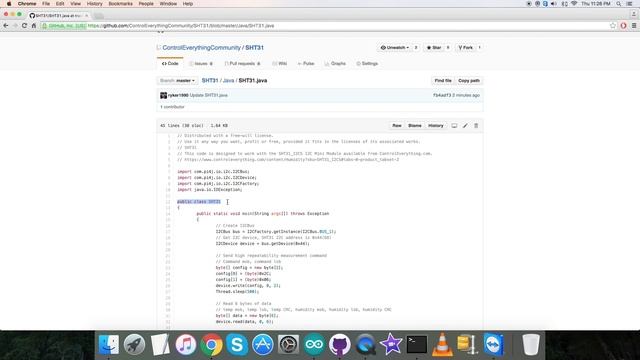Open App Store from the dock
The width and height of the screenshot is (640, 360).
pos(262,344)
